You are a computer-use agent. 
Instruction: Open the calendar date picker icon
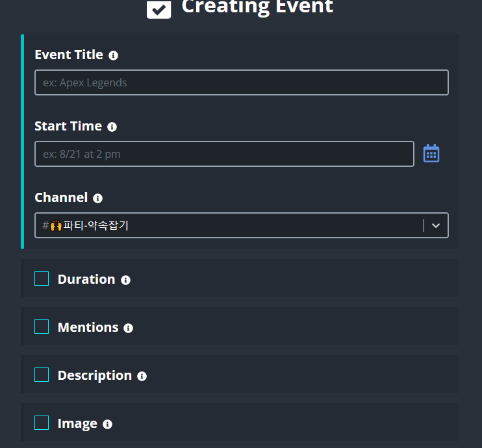(431, 153)
